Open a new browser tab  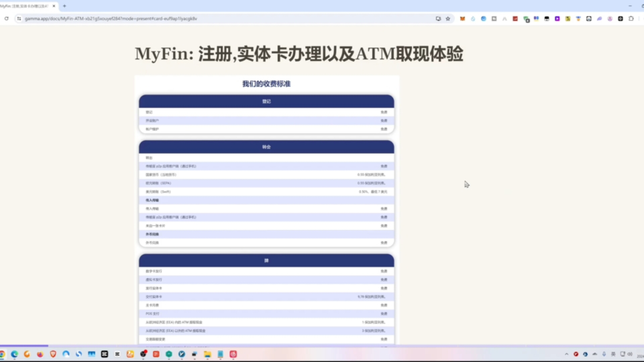click(64, 6)
